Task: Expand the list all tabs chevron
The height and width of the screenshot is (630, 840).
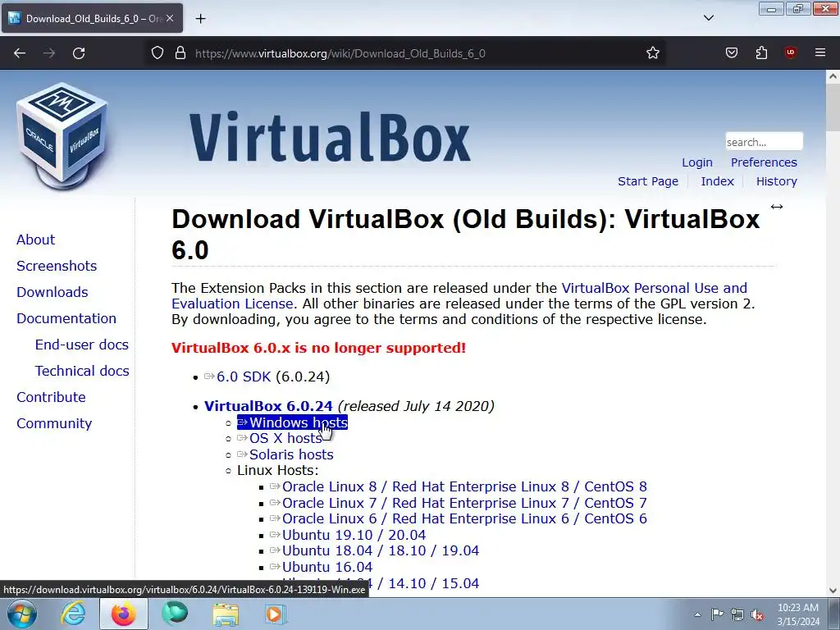Action: click(708, 18)
